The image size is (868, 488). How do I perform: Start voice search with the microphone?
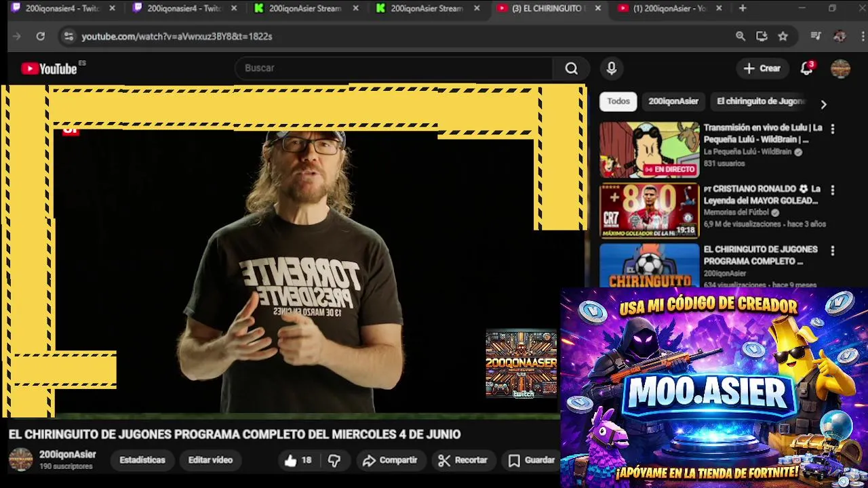point(612,68)
